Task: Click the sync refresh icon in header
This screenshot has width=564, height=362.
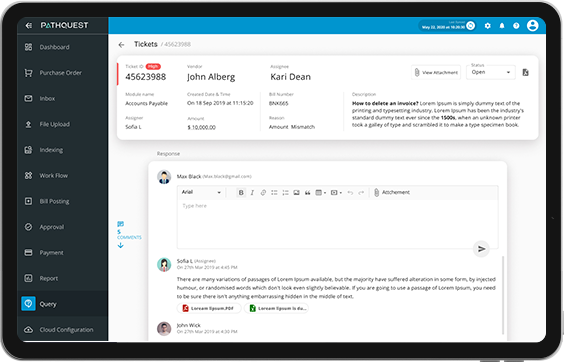Action: click(x=470, y=26)
